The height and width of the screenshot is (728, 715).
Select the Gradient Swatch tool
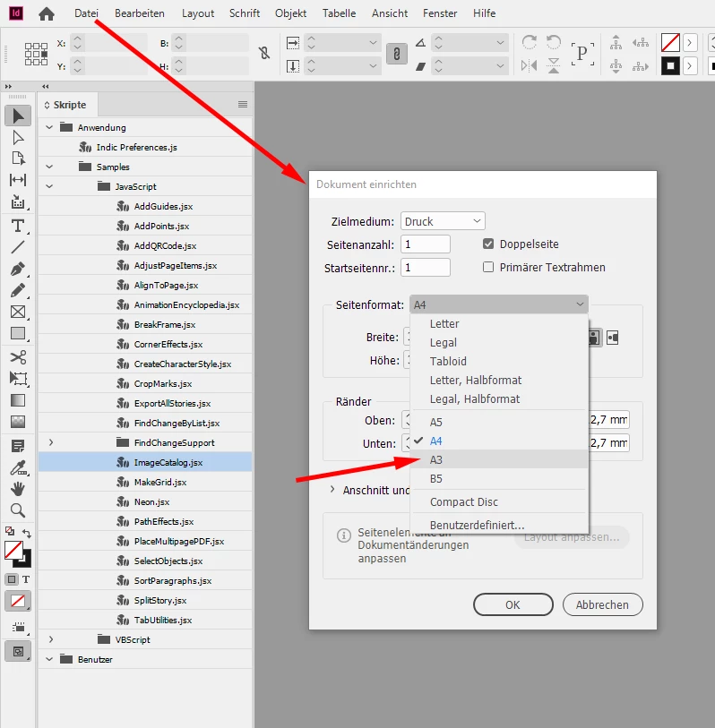coord(18,400)
